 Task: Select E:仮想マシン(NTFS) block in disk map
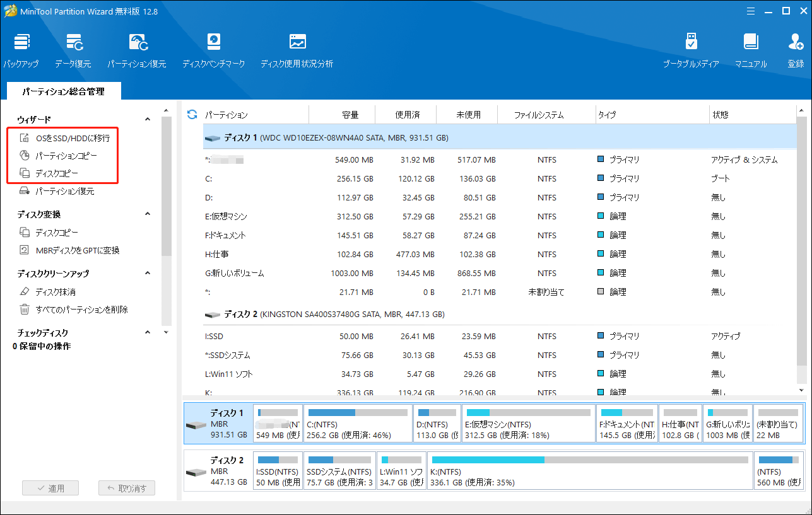click(527, 424)
